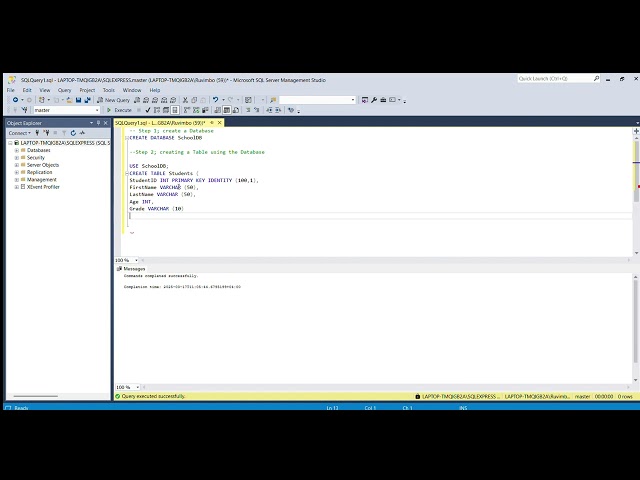This screenshot has width=640, height=480.
Task: Open the Toolbox icon
Action: coord(383,100)
